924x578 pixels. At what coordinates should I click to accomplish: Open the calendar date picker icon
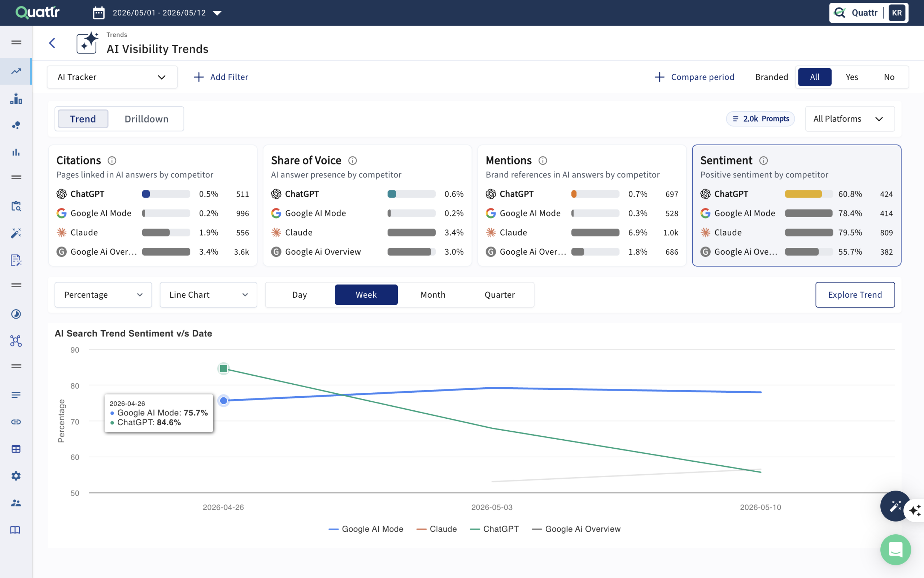99,13
